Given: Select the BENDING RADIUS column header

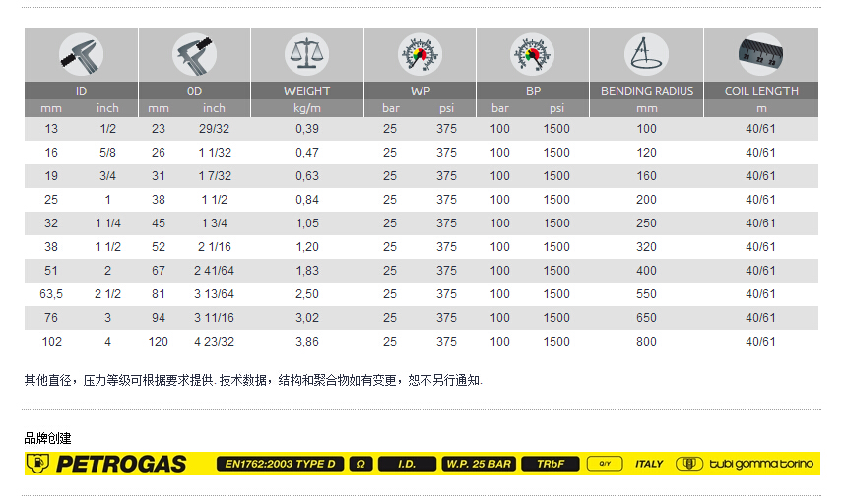Looking at the screenshot, I should (x=646, y=91).
